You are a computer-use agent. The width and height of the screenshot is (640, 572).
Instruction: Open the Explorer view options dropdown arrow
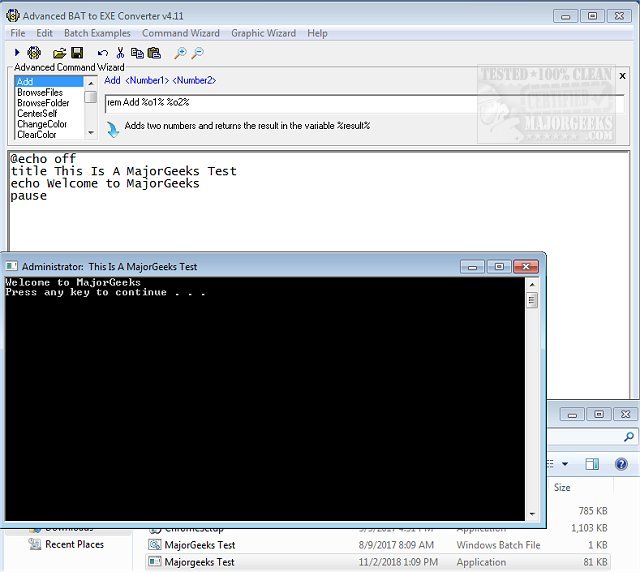tap(565, 464)
